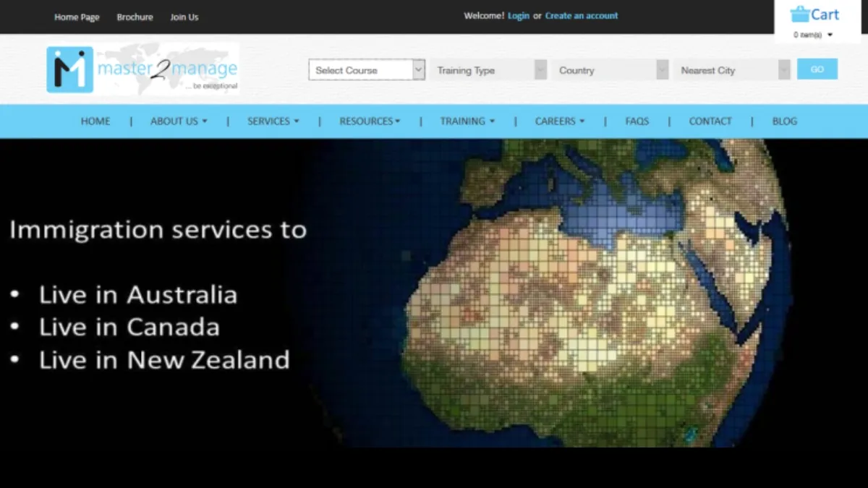The height and width of the screenshot is (488, 868).
Task: Click the 'Live in Canada' text
Action: click(129, 328)
